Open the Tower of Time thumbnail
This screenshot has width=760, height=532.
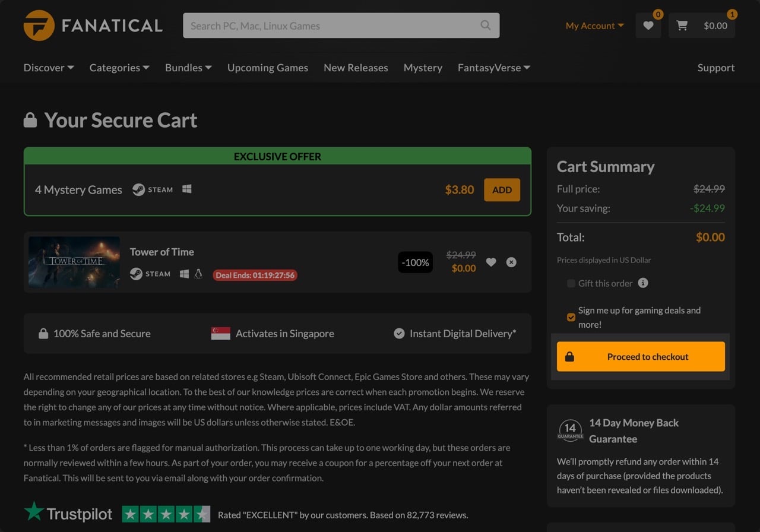point(74,262)
